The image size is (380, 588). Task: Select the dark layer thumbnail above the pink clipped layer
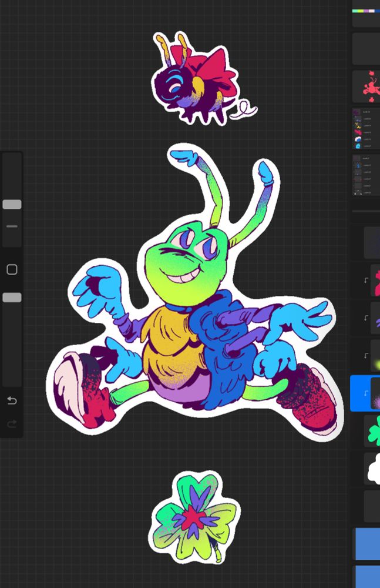tap(372, 243)
